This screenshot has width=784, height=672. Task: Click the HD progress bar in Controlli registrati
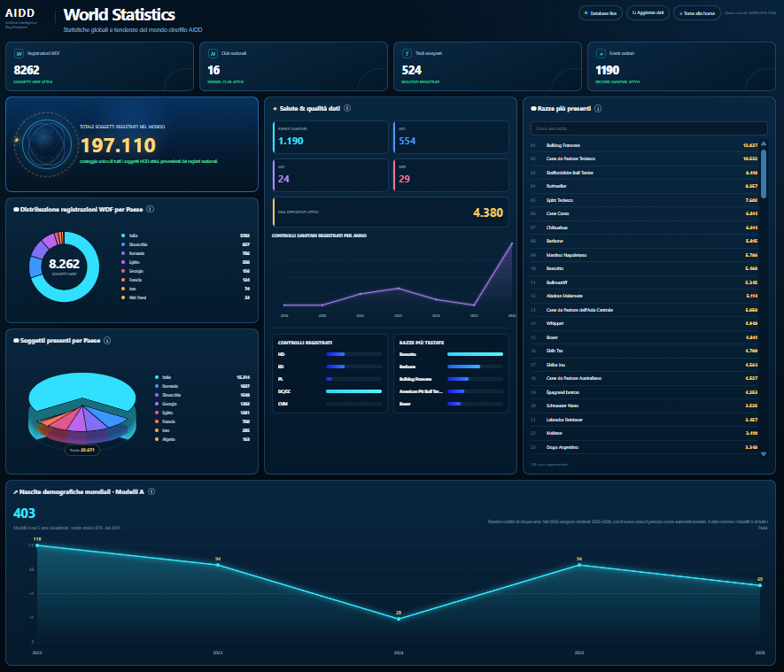tap(353, 354)
